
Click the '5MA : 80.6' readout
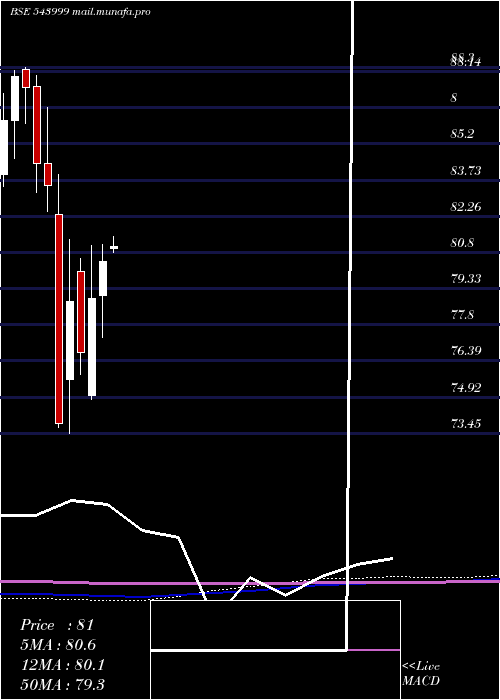[x=58, y=645]
